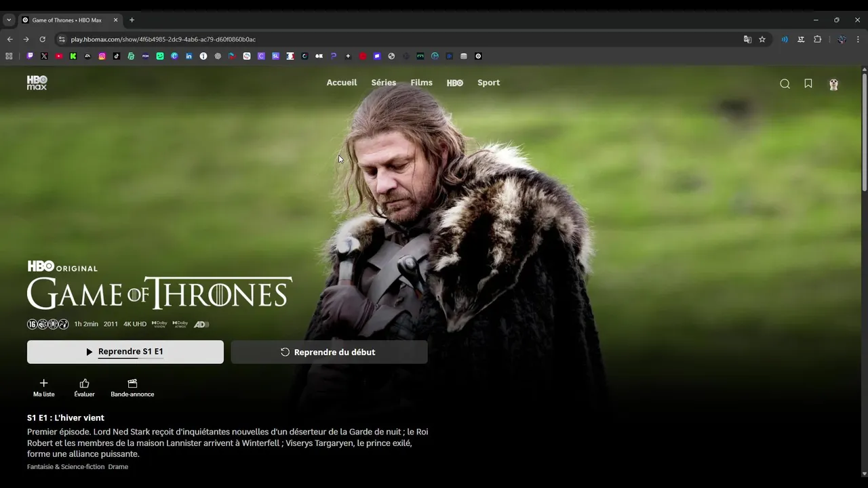Open the Chrome profile avatar

[842, 39]
